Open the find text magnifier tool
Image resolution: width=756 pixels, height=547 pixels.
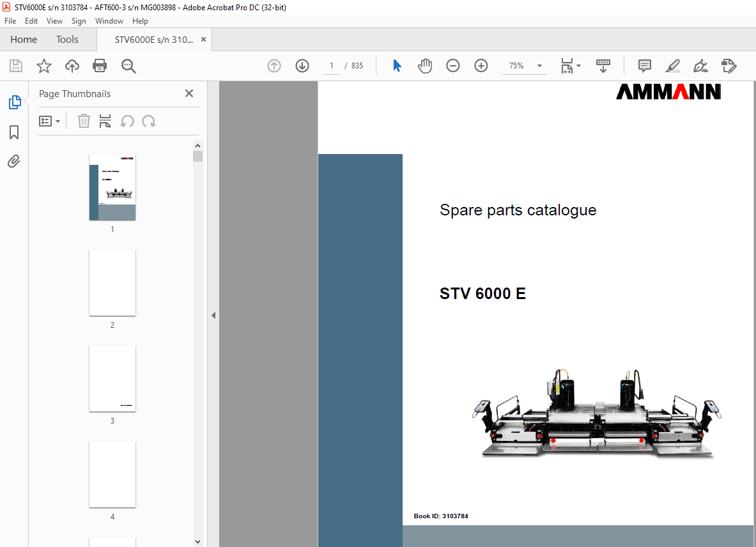coord(128,66)
